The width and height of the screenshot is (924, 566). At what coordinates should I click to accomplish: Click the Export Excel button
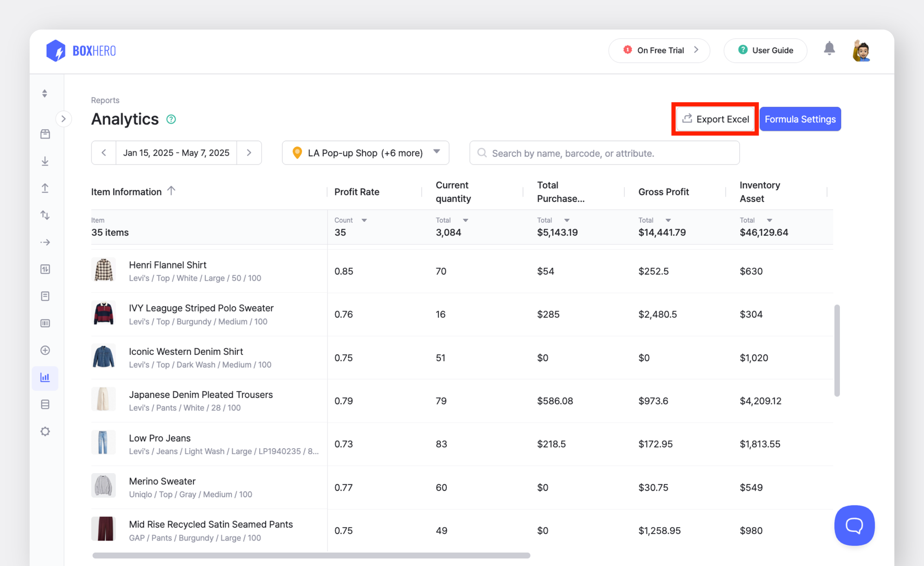[715, 119]
